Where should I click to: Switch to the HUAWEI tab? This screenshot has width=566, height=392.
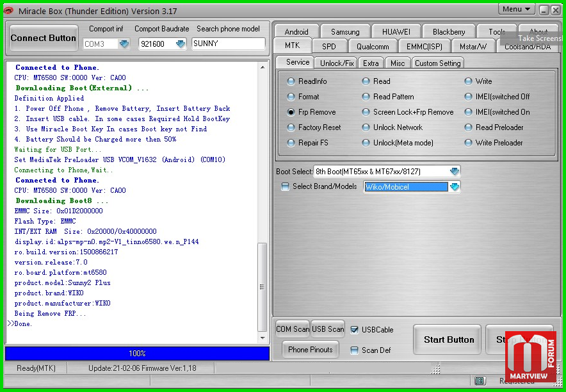click(x=396, y=32)
